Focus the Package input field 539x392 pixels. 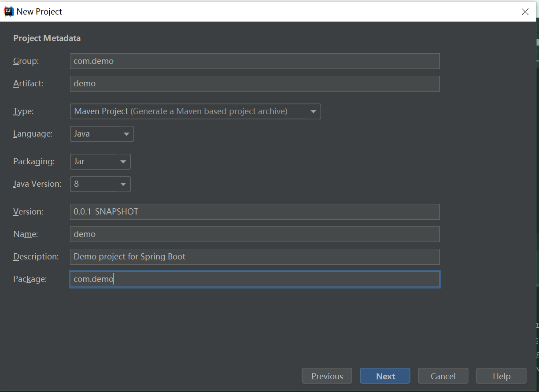255,279
